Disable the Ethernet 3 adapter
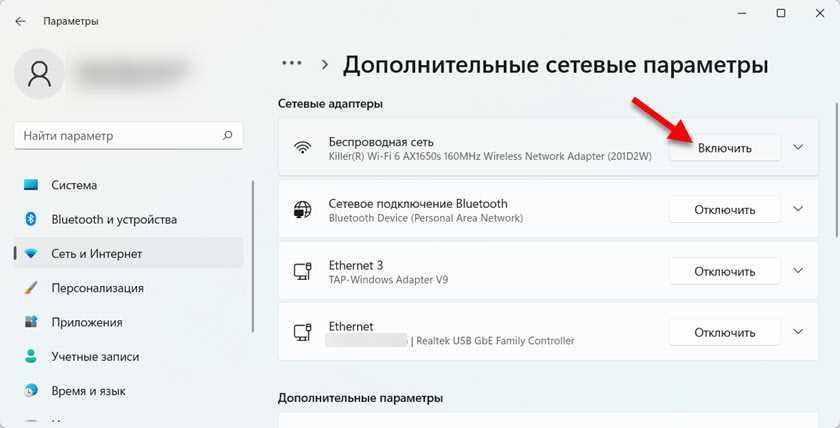This screenshot has width=840, height=428. coord(724,272)
